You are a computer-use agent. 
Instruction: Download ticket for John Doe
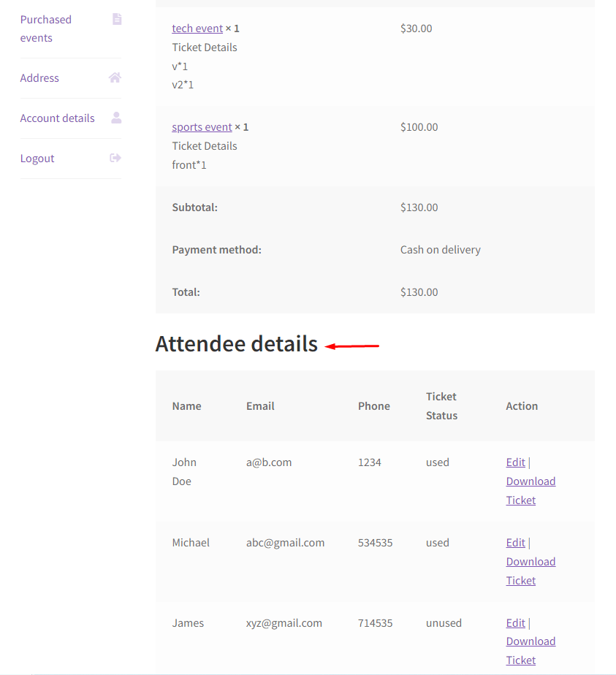point(531,491)
